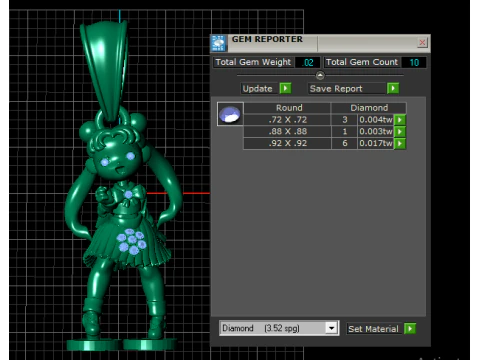
Task: Click green arrow next to Set Material
Action: coord(410,329)
